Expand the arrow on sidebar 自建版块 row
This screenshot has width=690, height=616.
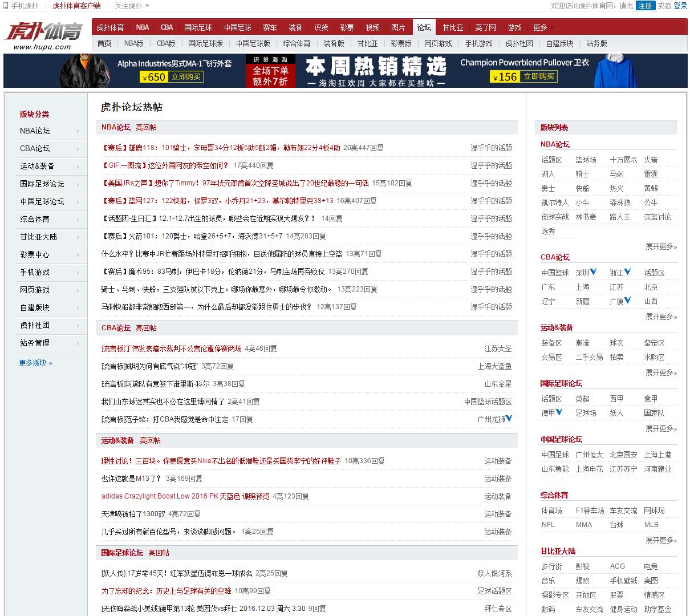pyautogui.click(x=78, y=308)
